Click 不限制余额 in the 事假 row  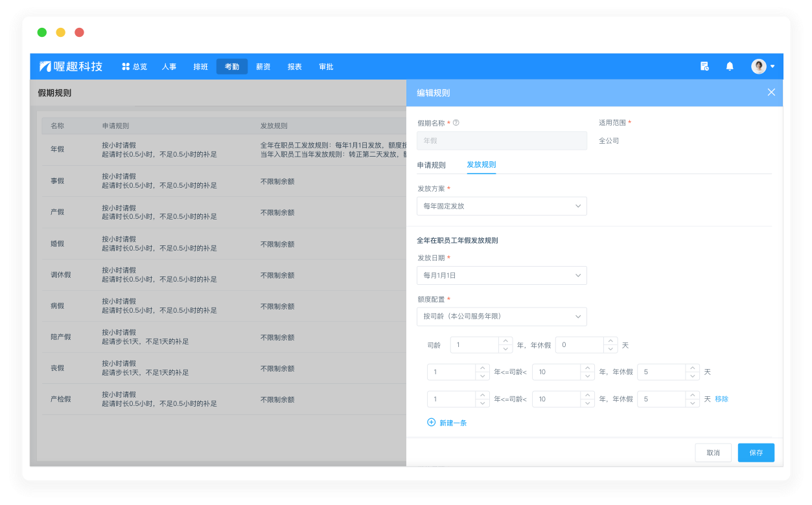[277, 181]
